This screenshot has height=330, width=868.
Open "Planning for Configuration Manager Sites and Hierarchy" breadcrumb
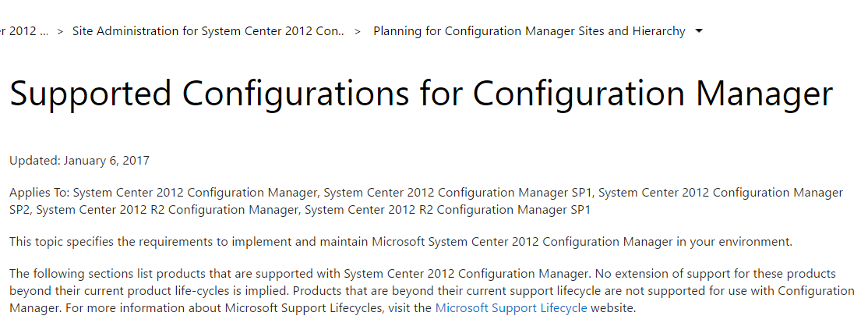(x=529, y=31)
